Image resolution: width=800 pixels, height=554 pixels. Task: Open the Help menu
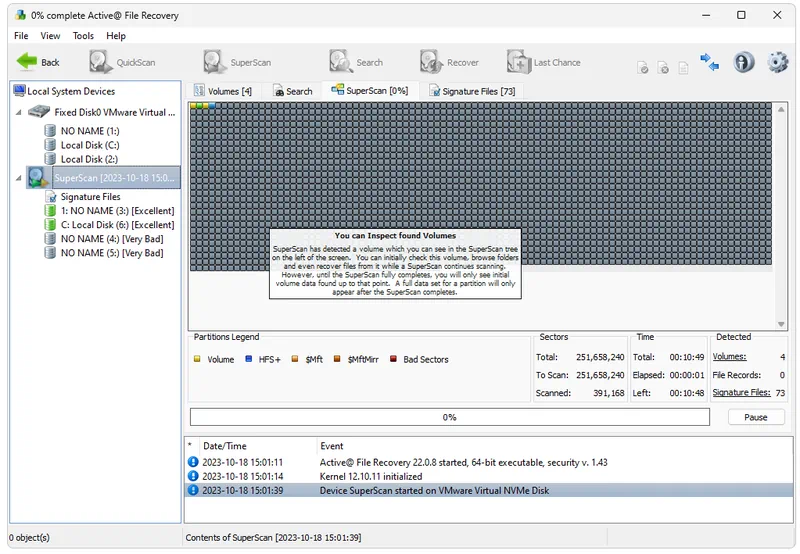click(x=116, y=36)
